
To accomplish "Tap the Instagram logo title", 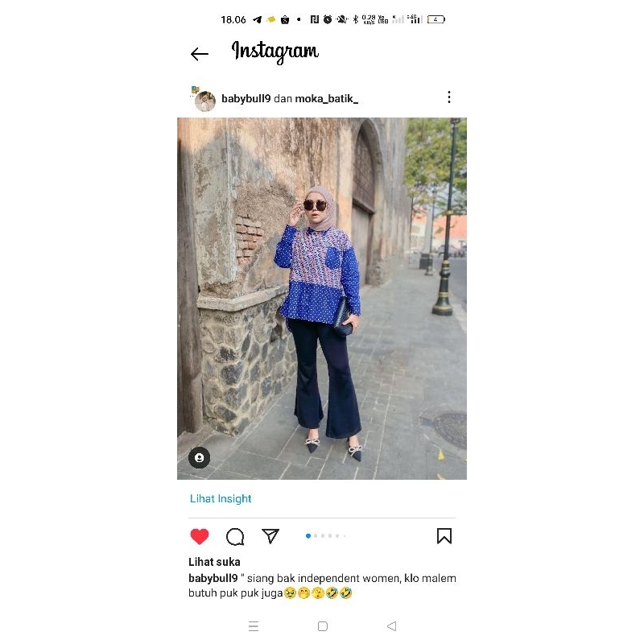I will tap(275, 52).
